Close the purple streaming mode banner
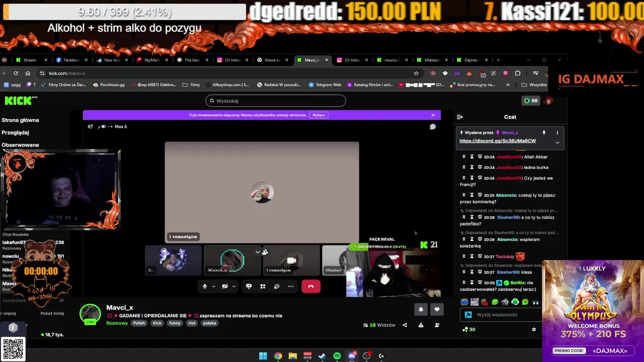This screenshot has height=362, width=644. [x=433, y=115]
